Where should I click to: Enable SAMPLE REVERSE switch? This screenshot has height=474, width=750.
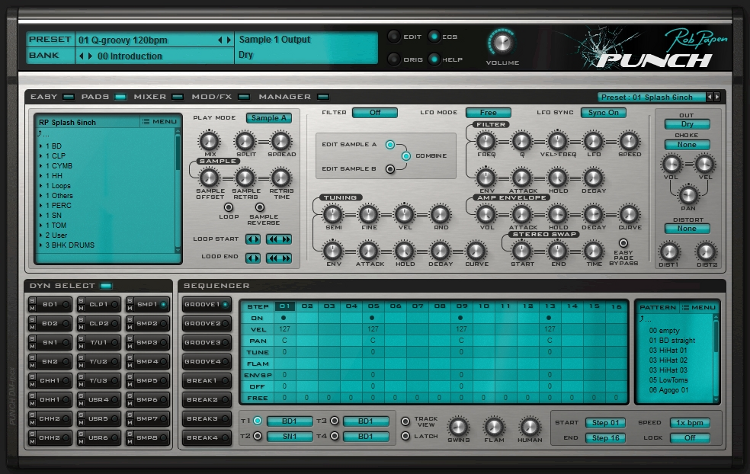pos(260,207)
